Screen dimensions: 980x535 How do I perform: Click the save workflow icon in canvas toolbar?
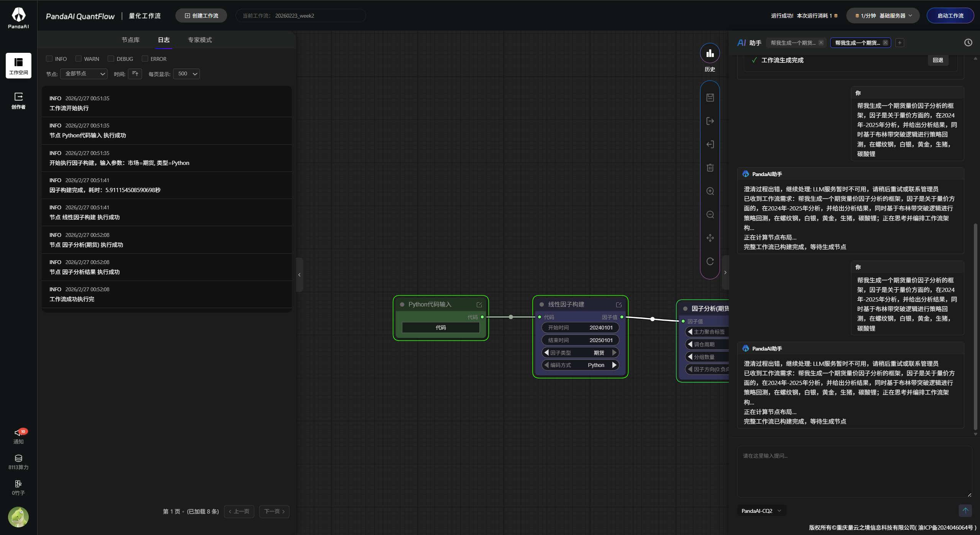pyautogui.click(x=710, y=98)
